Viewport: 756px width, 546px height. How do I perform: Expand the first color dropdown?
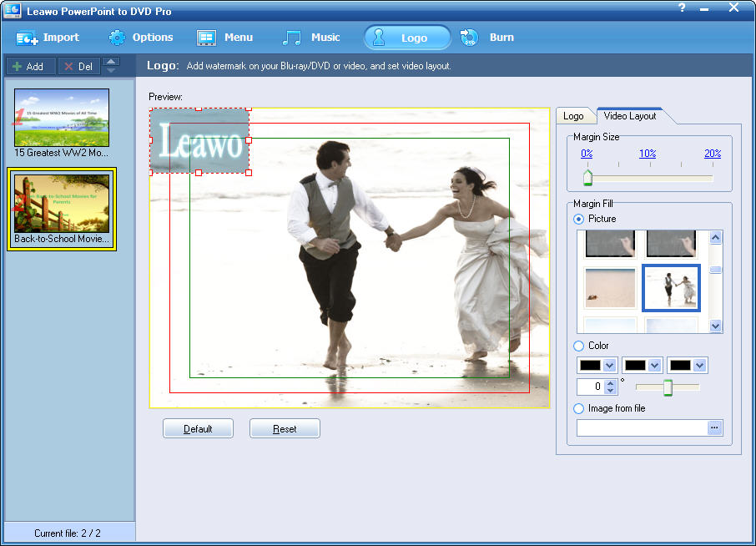click(609, 366)
